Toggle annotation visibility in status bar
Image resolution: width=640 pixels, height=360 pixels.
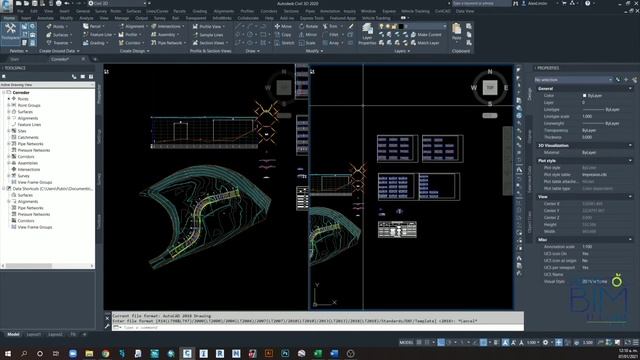505,342
